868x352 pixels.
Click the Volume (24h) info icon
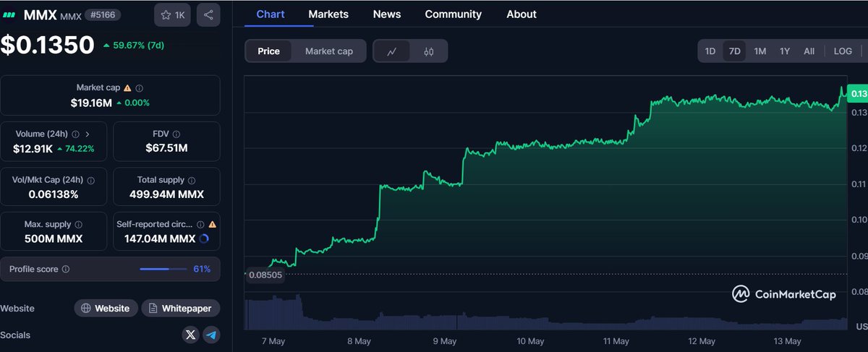76,134
